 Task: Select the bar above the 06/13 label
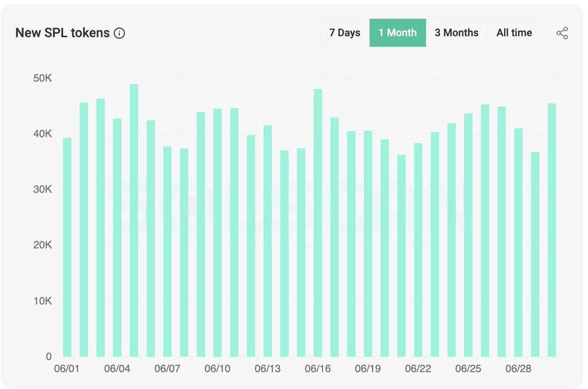(x=268, y=241)
